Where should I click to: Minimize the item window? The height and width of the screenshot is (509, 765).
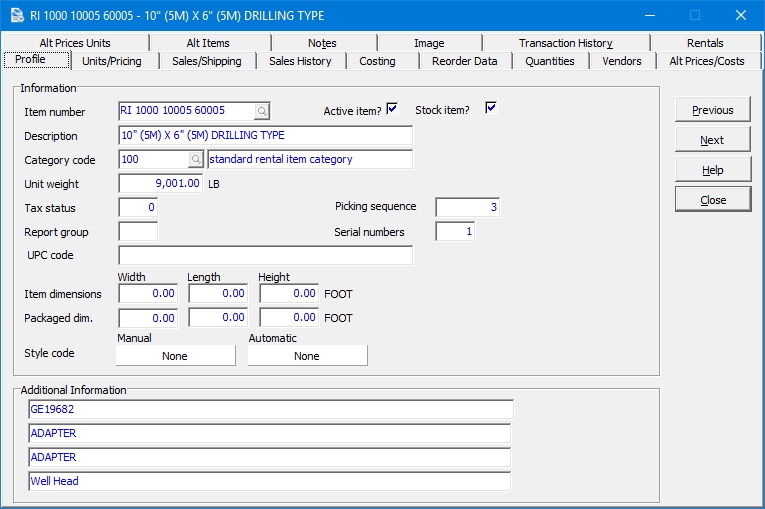pos(649,15)
